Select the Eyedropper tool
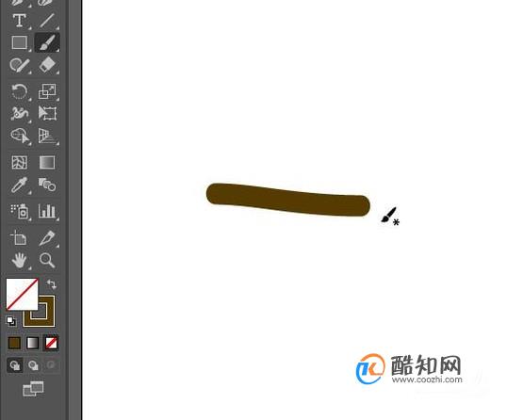 tap(20, 185)
